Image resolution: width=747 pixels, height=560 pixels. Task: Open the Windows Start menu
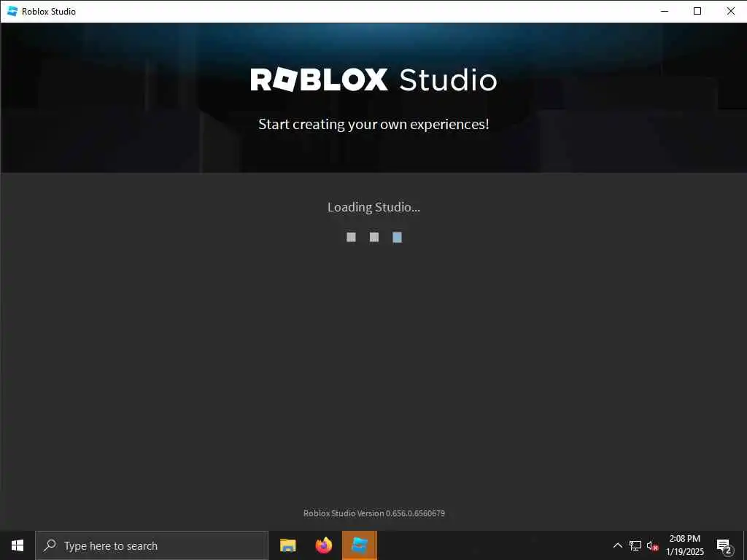click(x=18, y=545)
